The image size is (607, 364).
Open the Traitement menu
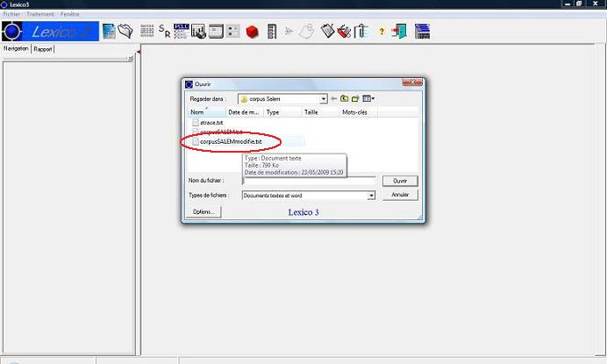tap(39, 15)
